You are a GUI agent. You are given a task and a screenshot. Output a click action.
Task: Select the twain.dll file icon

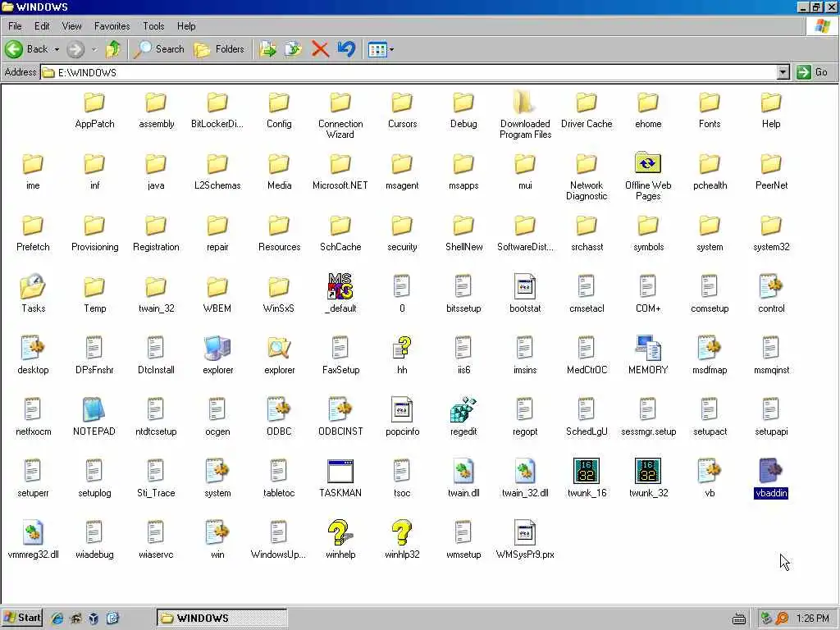tap(463, 472)
